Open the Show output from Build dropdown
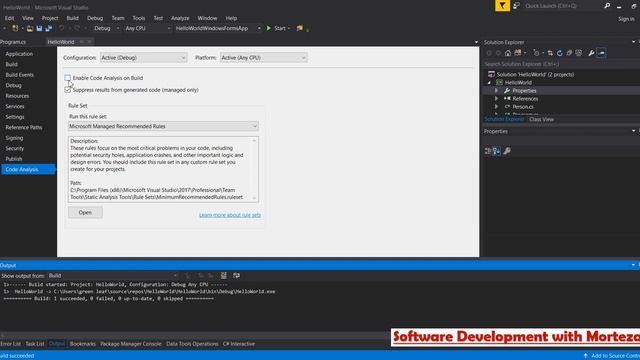The width and height of the screenshot is (640, 360). coord(112,276)
